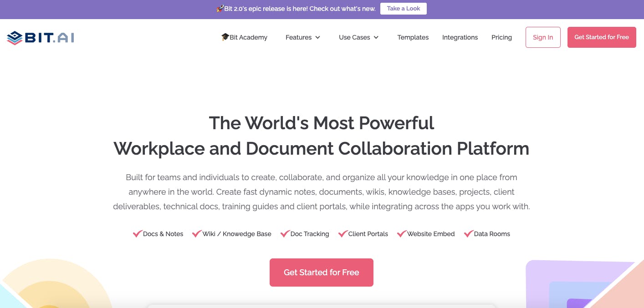
Task: Click the checkmark icon beside Wiki / Knowedge Base
Action: click(197, 234)
